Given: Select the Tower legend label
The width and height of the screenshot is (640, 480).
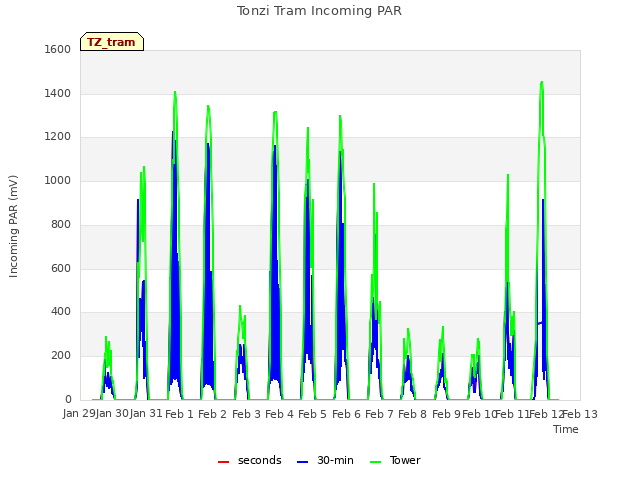Looking at the screenshot, I should pos(405,460).
